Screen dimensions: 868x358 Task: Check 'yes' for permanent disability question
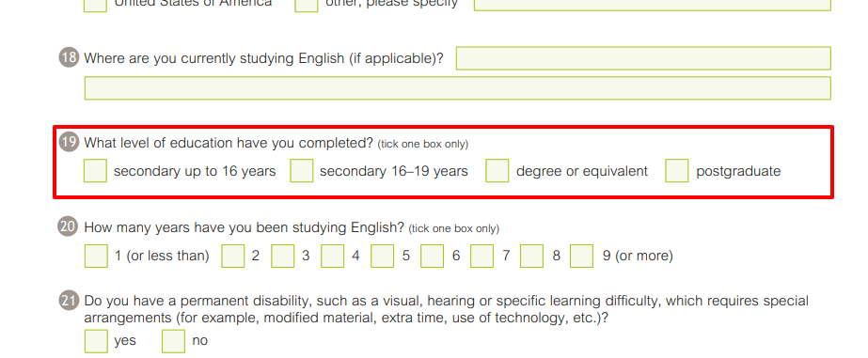coord(96,341)
